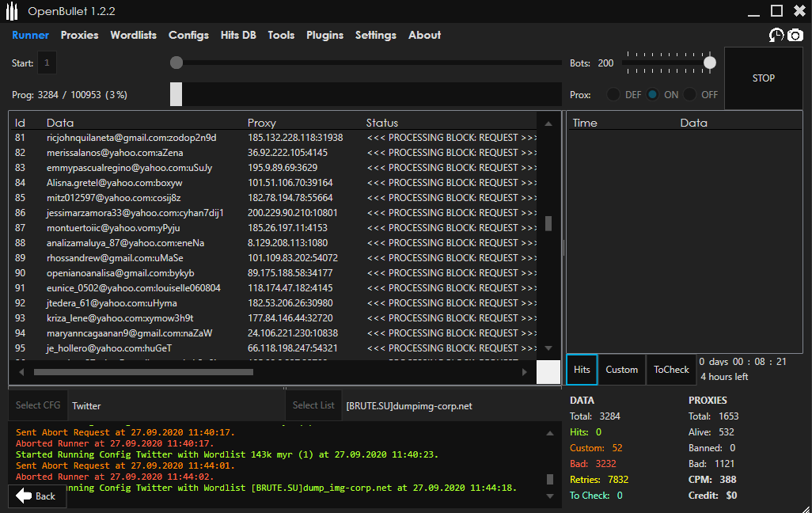The width and height of the screenshot is (812, 513).
Task: Click the runner list vertical scrollbar thumb
Action: (x=548, y=223)
